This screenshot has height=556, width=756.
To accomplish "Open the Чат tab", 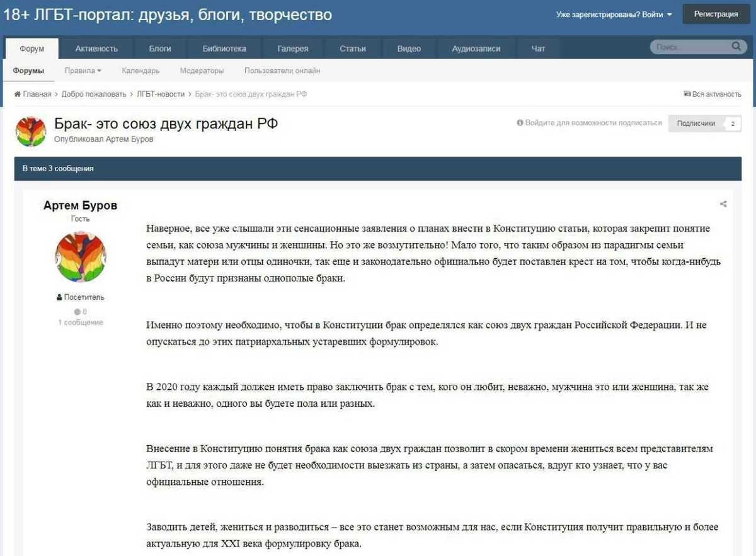I will (x=538, y=48).
